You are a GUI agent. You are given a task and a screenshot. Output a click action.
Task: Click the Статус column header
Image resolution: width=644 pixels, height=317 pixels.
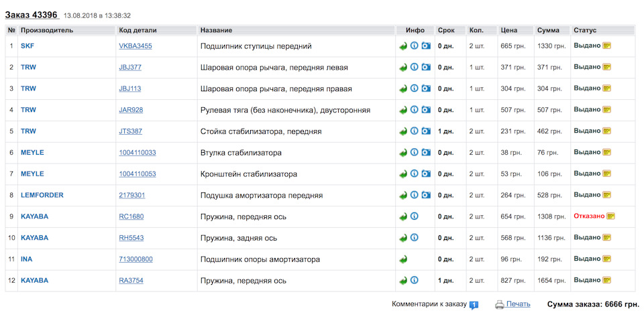(x=585, y=30)
